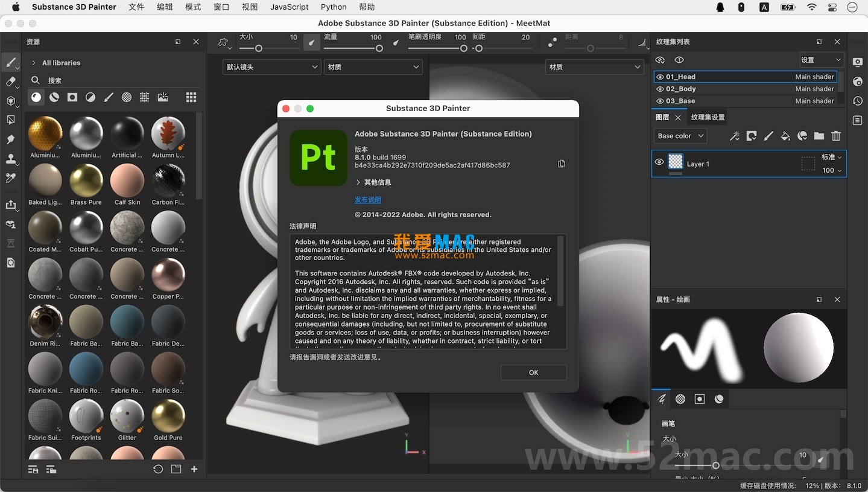Add a fill layer with bucket icon
Viewport: 868px width, 492px height.
(x=785, y=136)
